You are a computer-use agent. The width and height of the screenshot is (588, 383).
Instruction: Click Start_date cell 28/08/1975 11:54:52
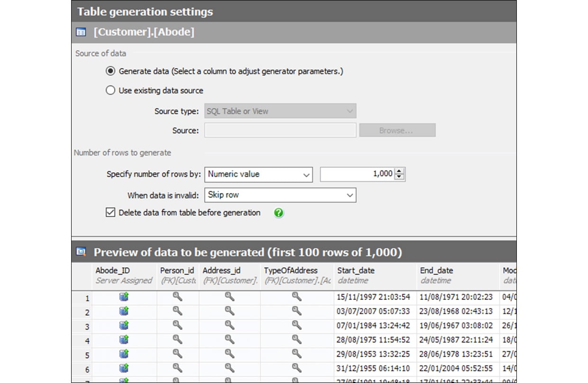375,340
